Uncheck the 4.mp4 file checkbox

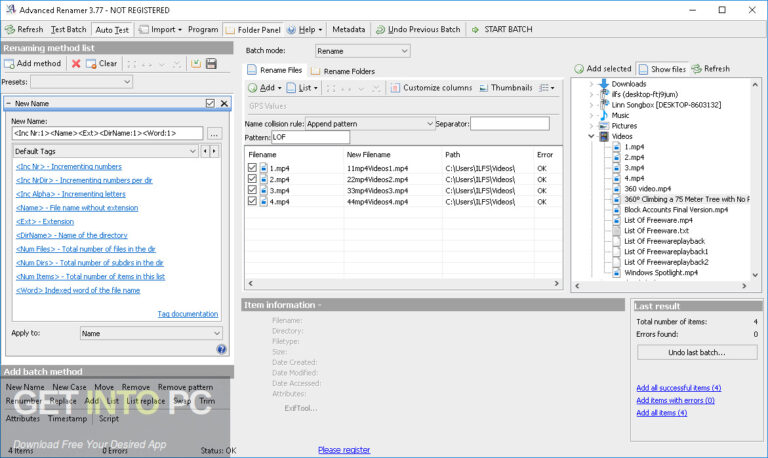tap(252, 201)
